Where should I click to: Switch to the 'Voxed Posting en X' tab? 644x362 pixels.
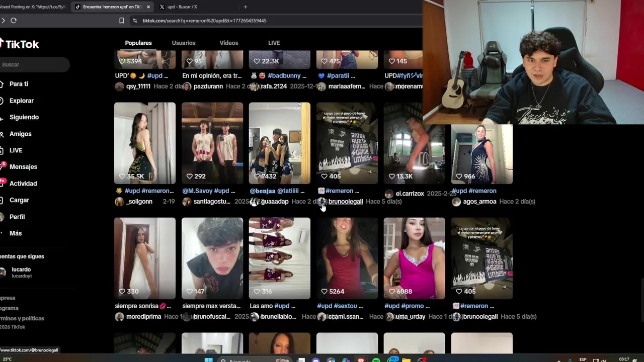click(33, 7)
